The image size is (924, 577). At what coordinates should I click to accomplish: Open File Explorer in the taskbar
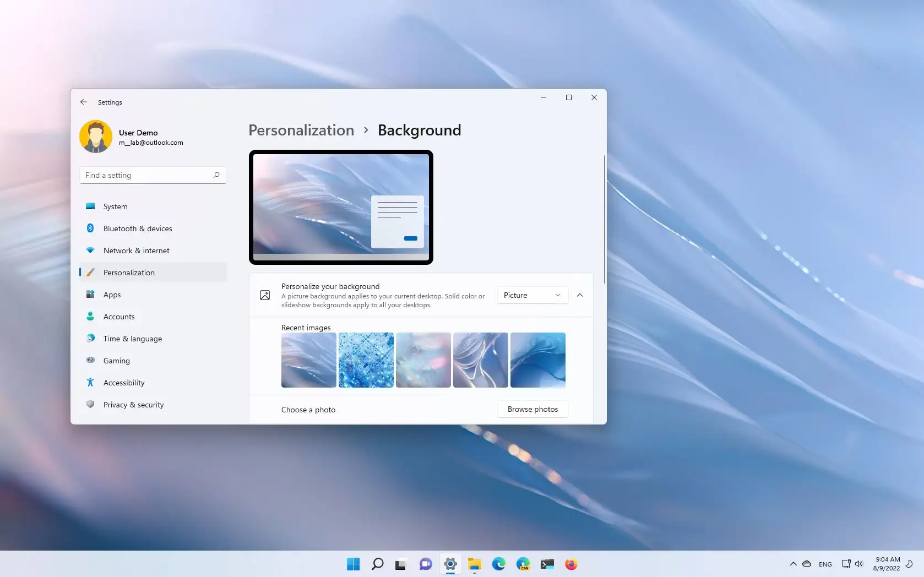474,564
